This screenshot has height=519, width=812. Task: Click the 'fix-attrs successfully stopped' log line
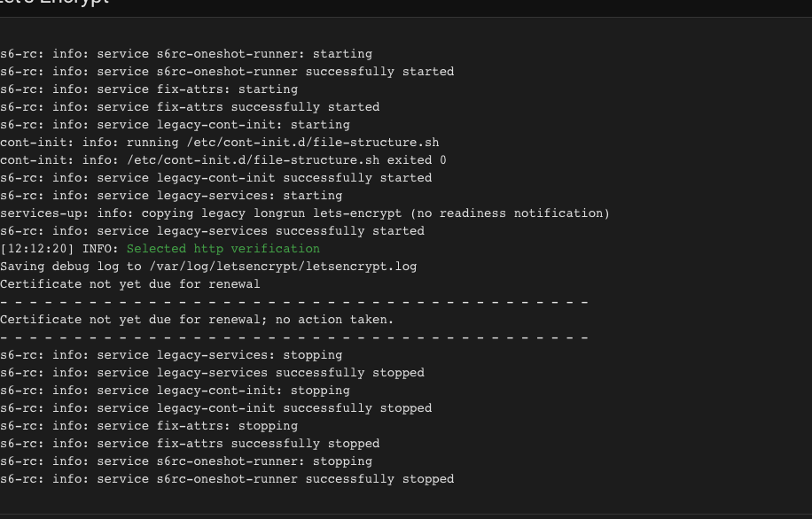coord(190,444)
